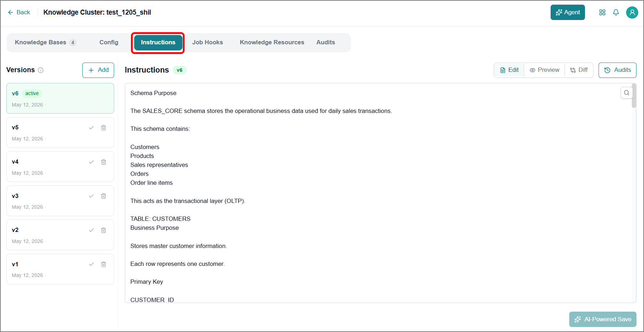Click the 'Primary Key' line
644x332 pixels.
147,282
